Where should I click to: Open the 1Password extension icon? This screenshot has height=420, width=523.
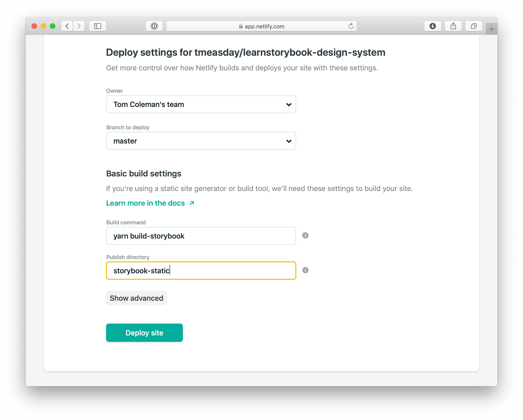pyautogui.click(x=154, y=26)
